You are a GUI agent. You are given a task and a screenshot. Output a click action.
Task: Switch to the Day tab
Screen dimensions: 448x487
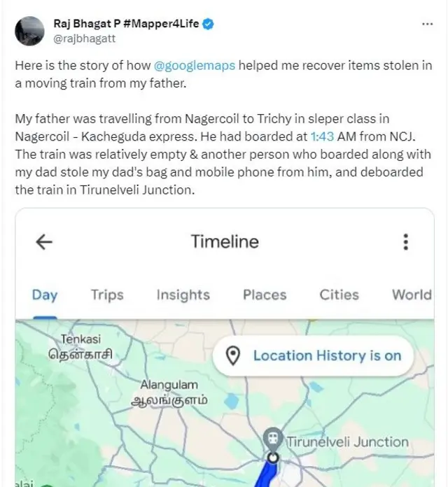(45, 295)
